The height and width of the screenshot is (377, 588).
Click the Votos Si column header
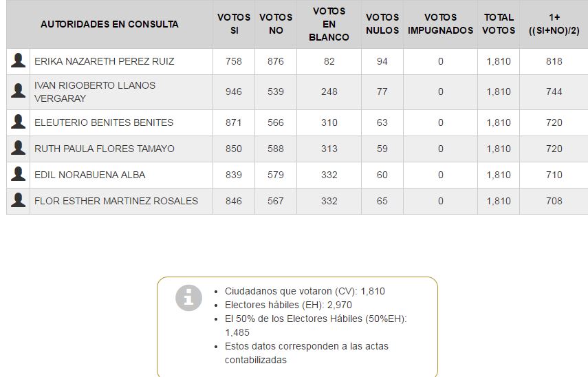[x=234, y=24]
